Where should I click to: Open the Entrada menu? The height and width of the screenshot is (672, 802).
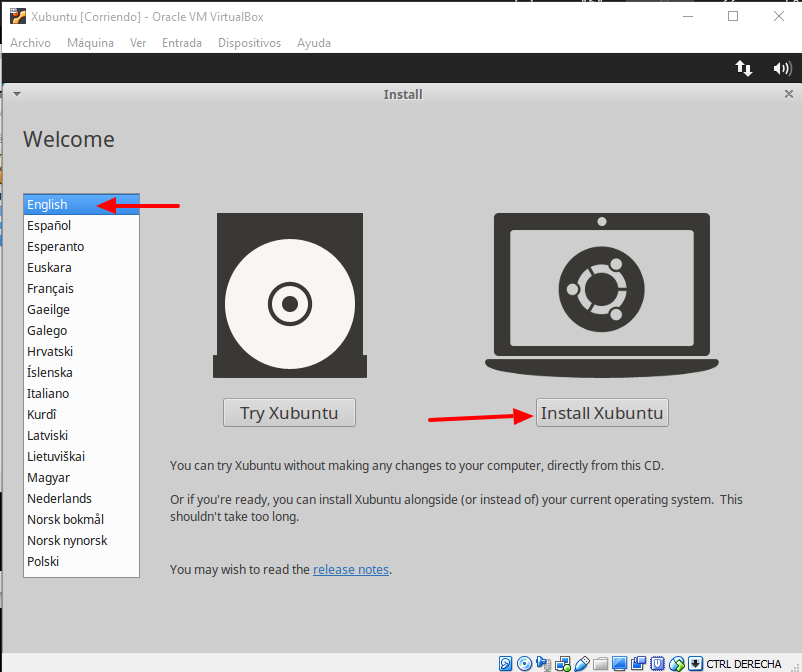pyautogui.click(x=182, y=43)
